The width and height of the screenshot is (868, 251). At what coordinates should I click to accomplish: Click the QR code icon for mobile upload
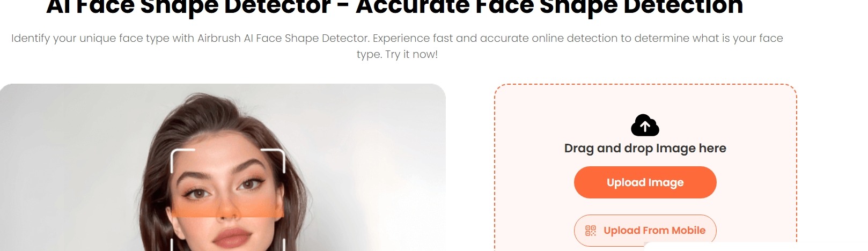pos(591,231)
